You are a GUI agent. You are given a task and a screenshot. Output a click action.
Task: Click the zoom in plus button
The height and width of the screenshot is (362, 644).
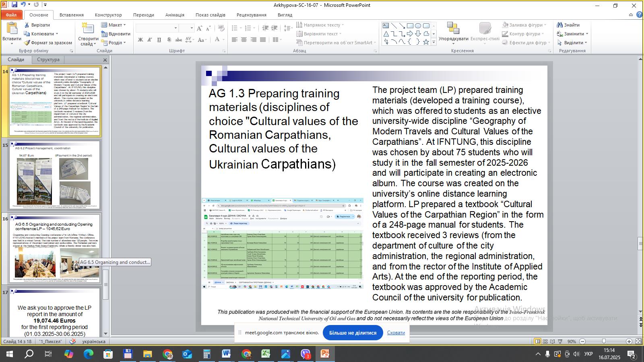(629, 341)
